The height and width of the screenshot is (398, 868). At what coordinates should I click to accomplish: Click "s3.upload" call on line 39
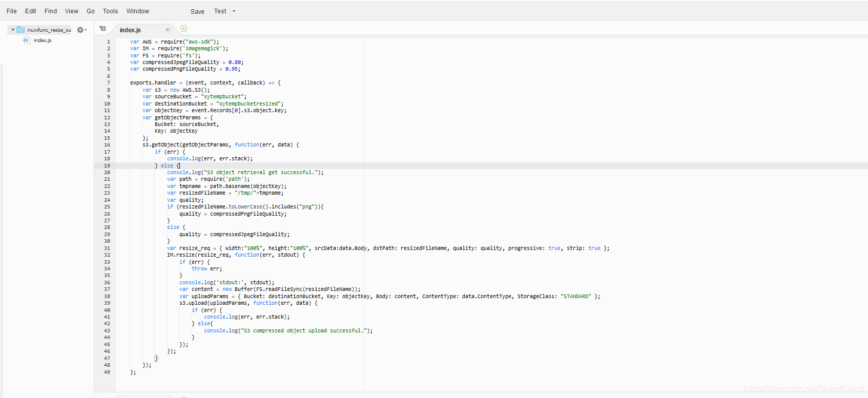pyautogui.click(x=193, y=303)
